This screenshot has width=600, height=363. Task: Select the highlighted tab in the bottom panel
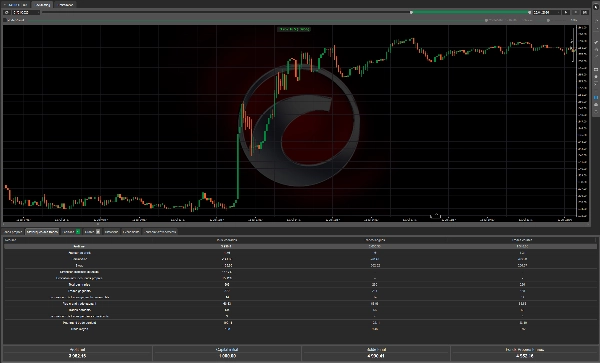pos(42,231)
